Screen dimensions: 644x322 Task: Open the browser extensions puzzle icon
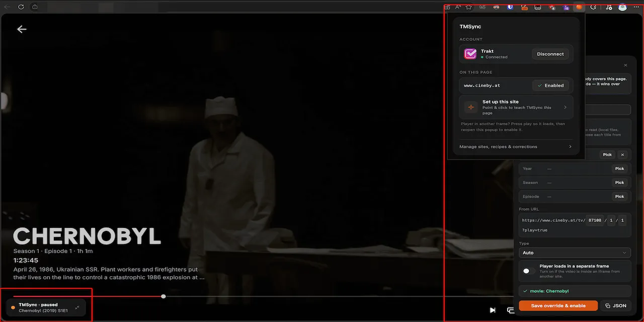(593, 7)
